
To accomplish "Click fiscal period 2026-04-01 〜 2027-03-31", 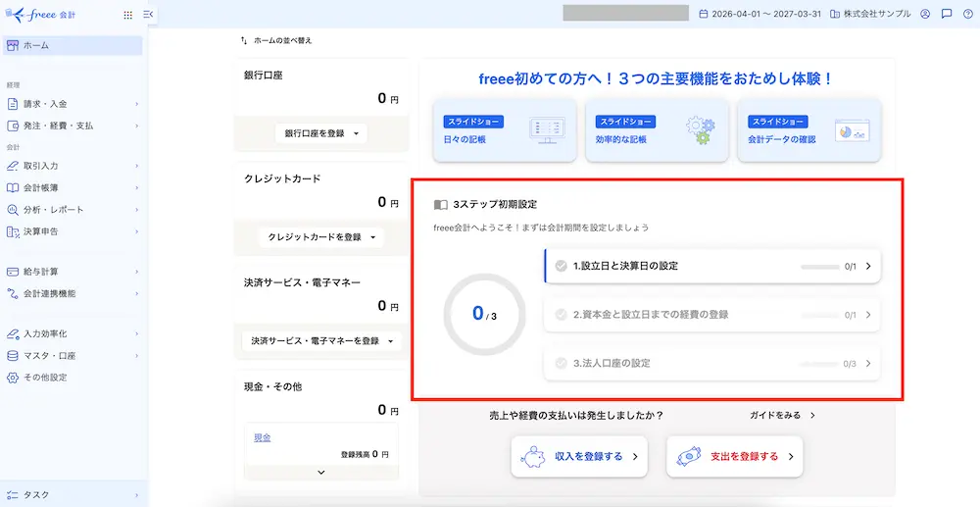I will tap(767, 14).
